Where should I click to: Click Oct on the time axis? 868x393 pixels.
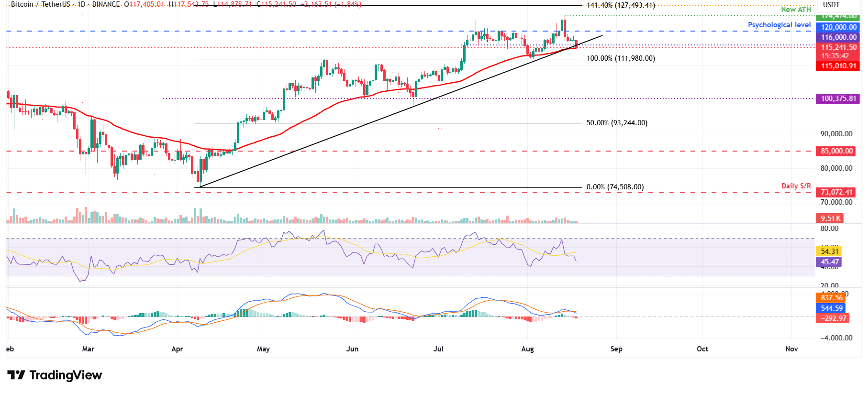click(x=702, y=349)
